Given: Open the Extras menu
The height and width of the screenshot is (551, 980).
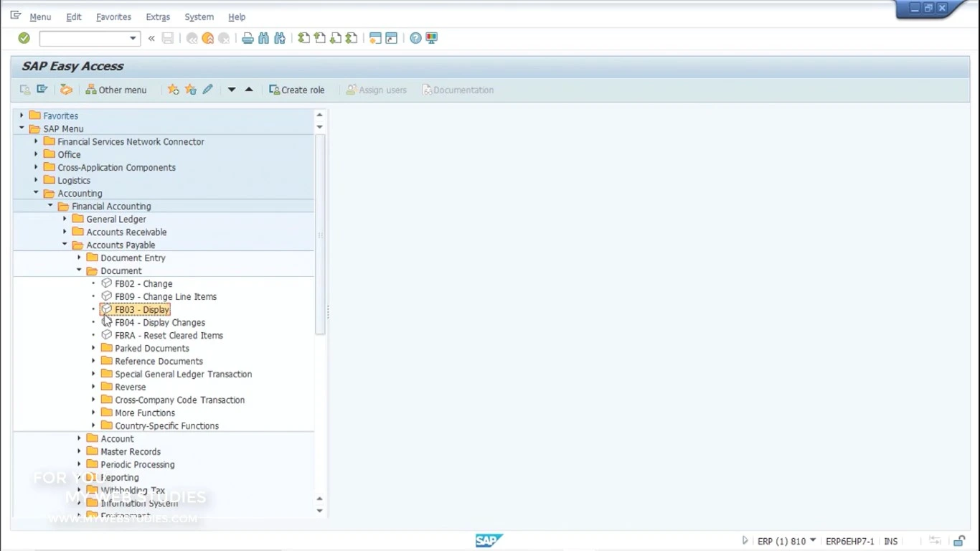Looking at the screenshot, I should pos(158,17).
